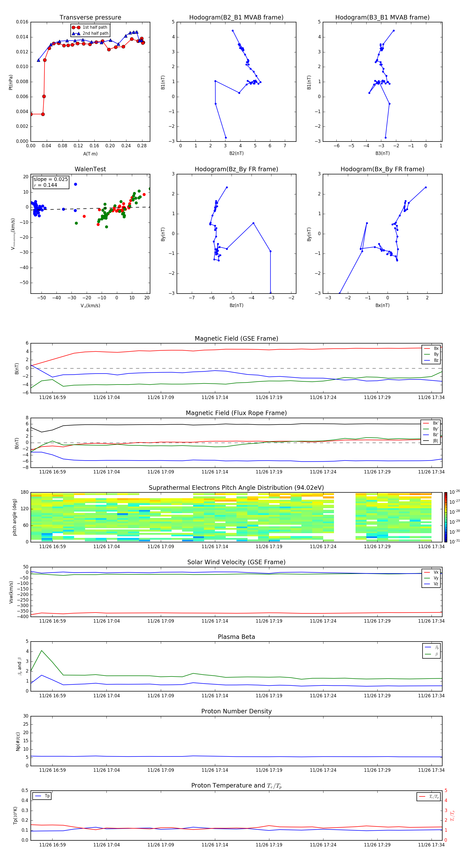Click the 'Vy' legend entry
The image size is (473, 868).
431,578
